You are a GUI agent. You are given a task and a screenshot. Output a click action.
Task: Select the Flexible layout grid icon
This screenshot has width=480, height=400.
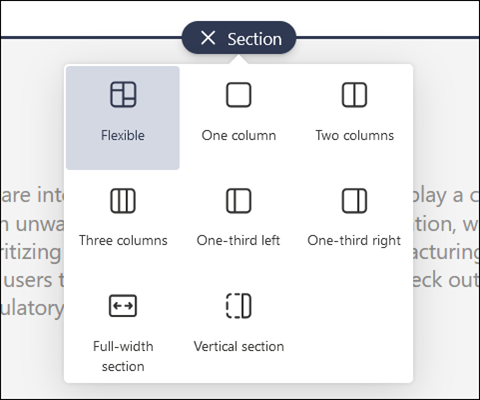click(123, 94)
